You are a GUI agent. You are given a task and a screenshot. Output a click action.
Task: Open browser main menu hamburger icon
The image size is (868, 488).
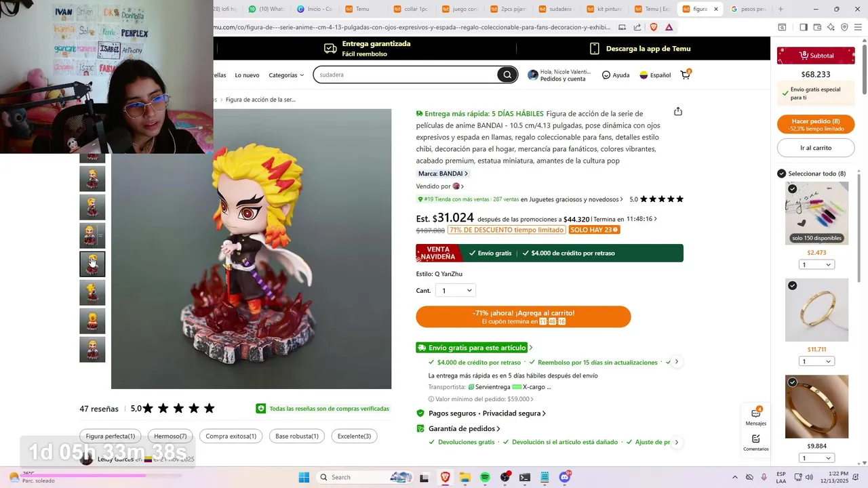[858, 27]
